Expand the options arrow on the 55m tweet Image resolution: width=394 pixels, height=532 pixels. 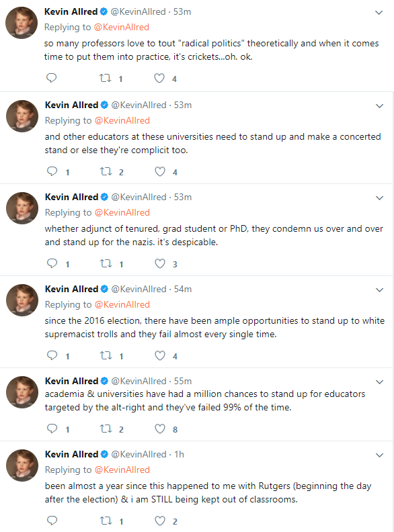pyautogui.click(x=379, y=382)
